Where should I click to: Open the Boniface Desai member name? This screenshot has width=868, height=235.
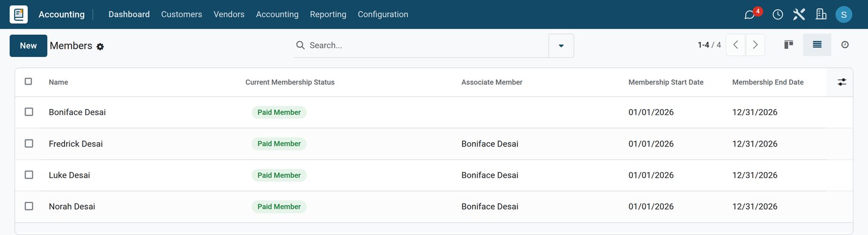click(77, 112)
